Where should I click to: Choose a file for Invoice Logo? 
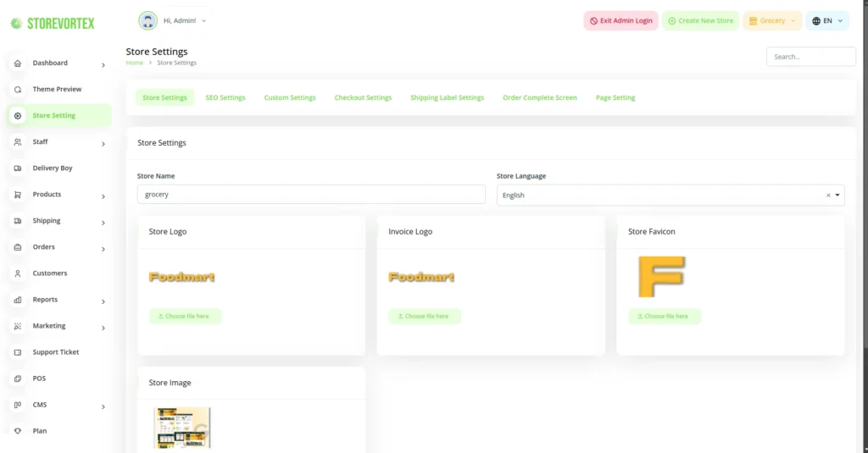pos(425,316)
